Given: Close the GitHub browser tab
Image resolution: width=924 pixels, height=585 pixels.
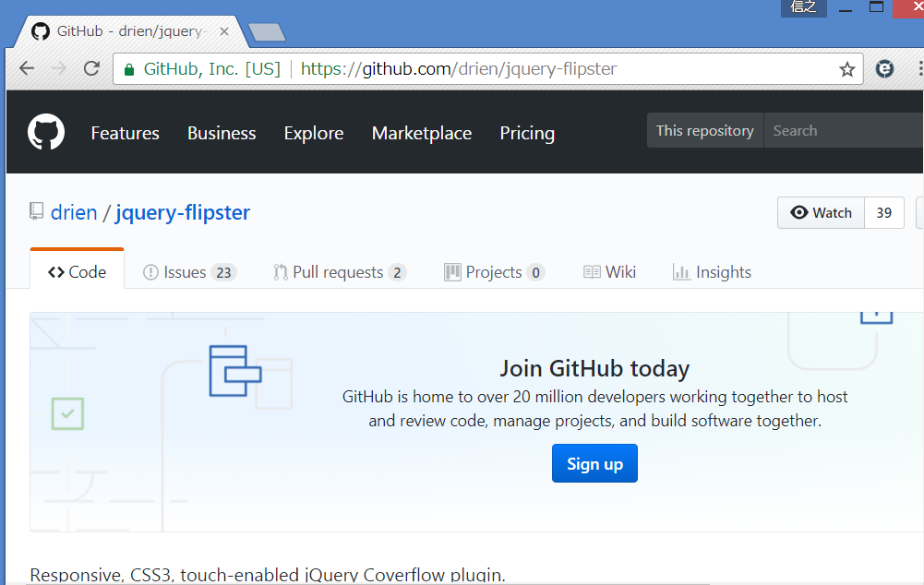Looking at the screenshot, I should [224, 31].
